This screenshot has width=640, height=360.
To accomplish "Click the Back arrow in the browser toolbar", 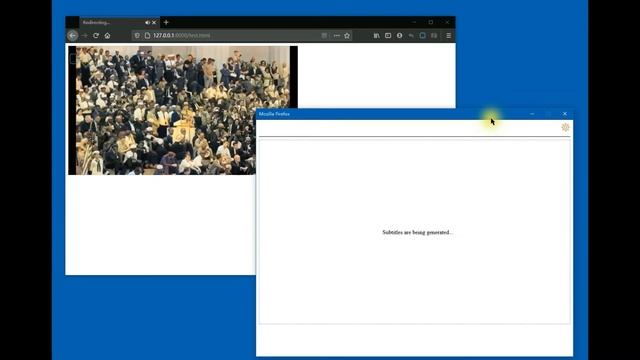I will [x=73, y=36].
